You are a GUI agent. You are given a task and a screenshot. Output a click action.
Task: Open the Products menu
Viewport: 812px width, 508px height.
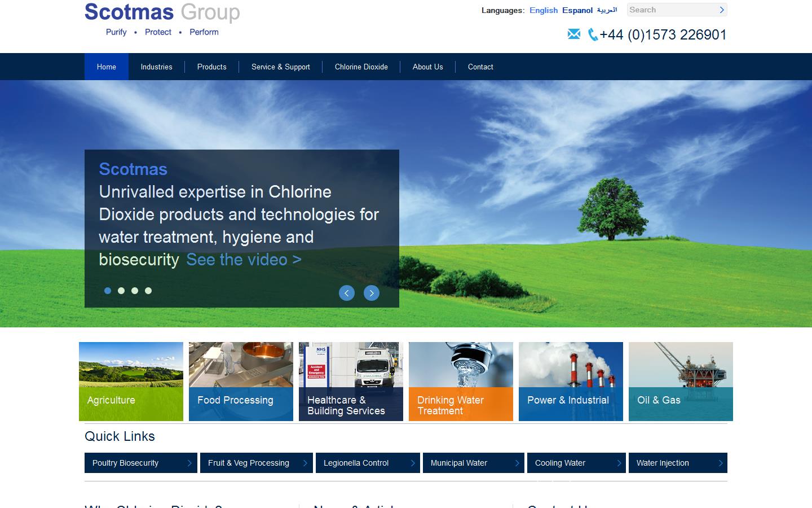pyautogui.click(x=211, y=67)
